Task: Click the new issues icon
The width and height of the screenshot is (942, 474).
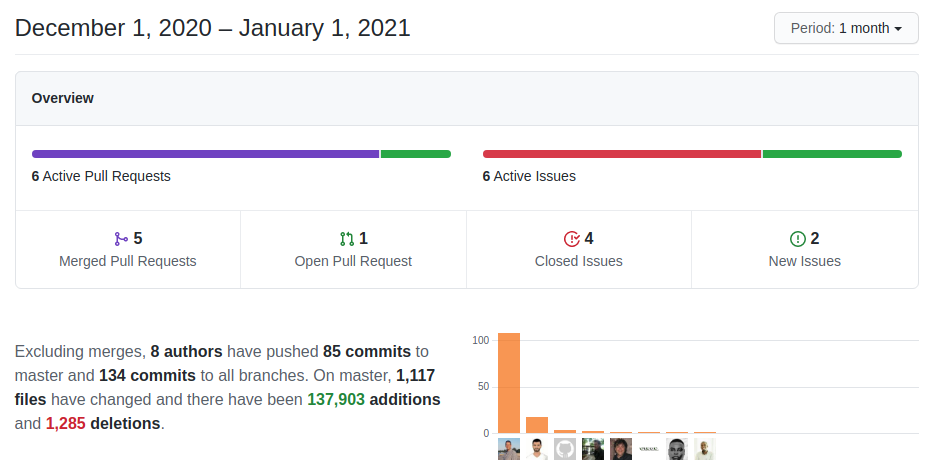Action: click(798, 239)
